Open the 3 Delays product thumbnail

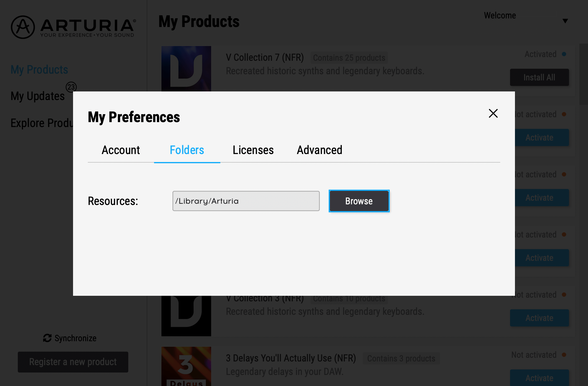[186, 366]
